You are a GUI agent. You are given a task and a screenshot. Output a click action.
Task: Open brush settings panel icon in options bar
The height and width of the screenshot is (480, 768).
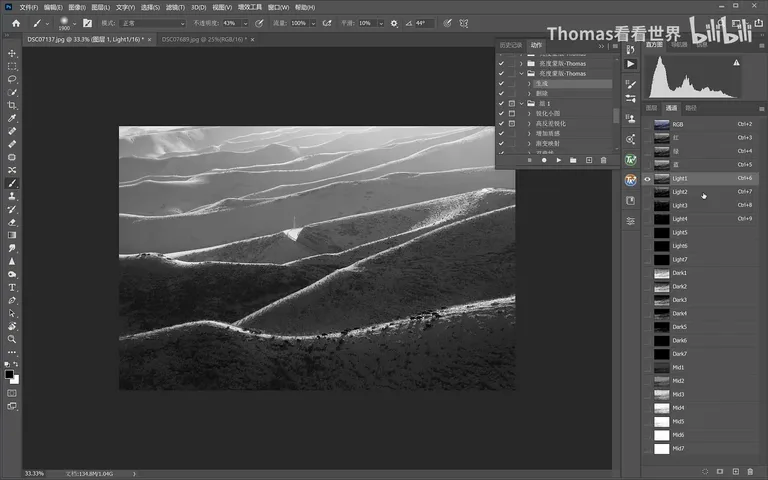[87, 23]
